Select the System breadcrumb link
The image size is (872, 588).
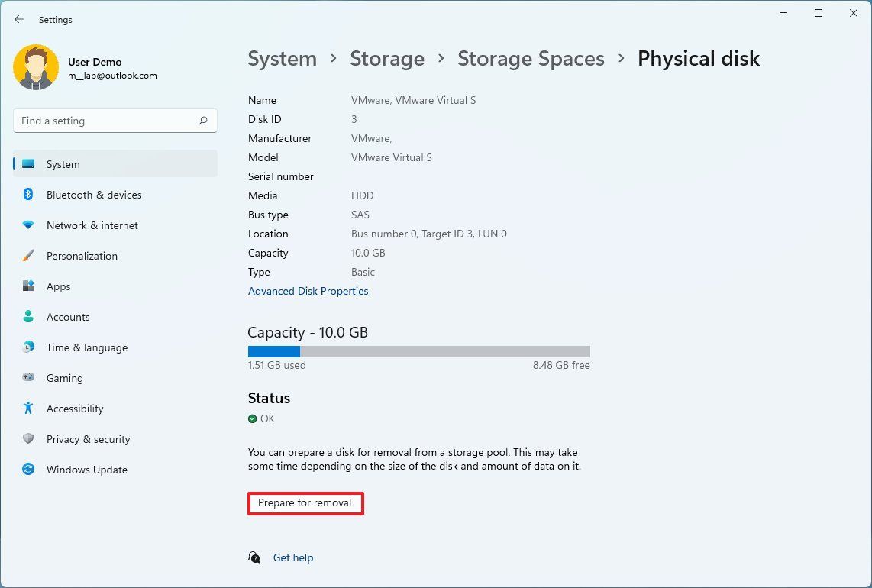coord(282,58)
